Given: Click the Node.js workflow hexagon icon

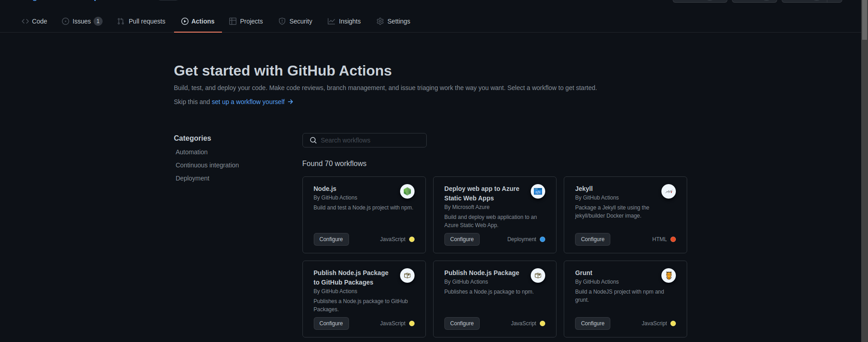Looking at the screenshot, I should (x=407, y=191).
